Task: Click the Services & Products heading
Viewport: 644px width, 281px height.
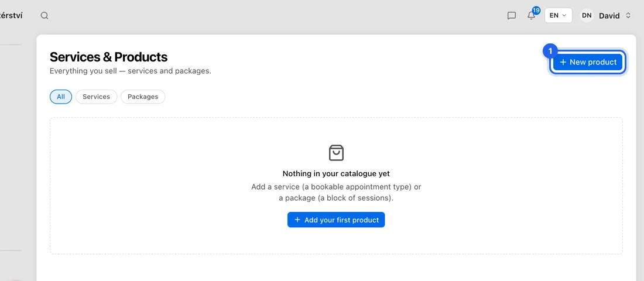Action: point(108,57)
